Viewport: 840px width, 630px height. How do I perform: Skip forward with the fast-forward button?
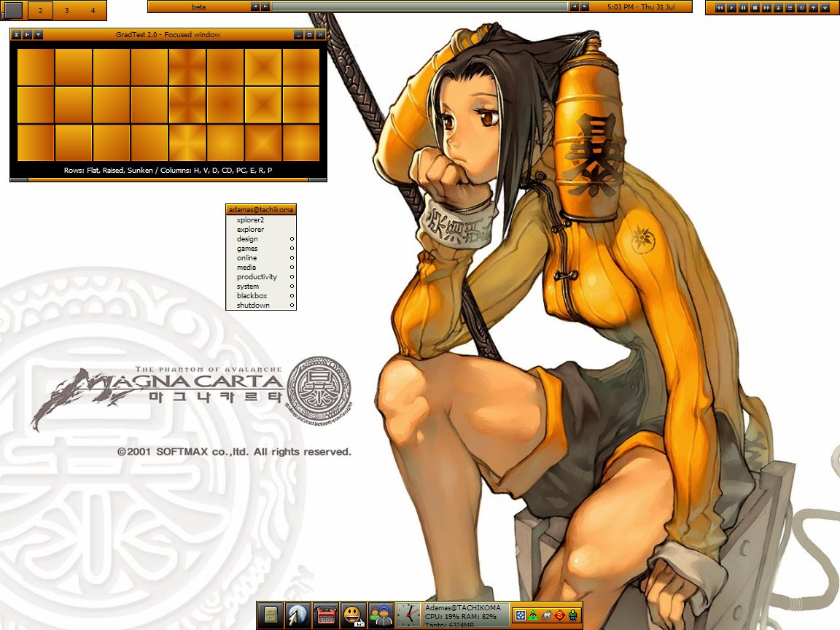coord(766,7)
